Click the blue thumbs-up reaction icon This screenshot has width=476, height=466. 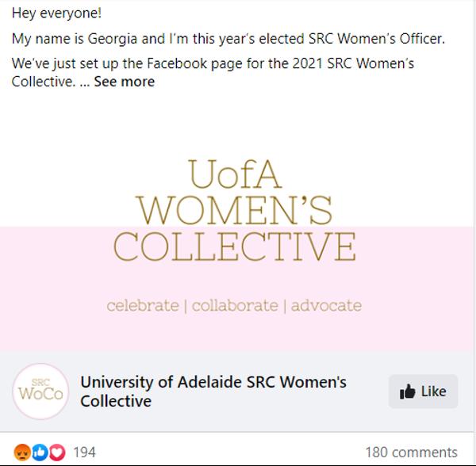(x=40, y=453)
